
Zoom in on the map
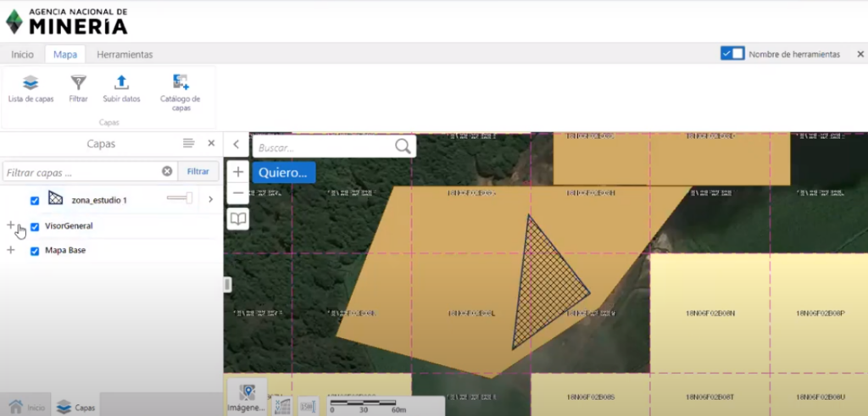[x=238, y=172]
